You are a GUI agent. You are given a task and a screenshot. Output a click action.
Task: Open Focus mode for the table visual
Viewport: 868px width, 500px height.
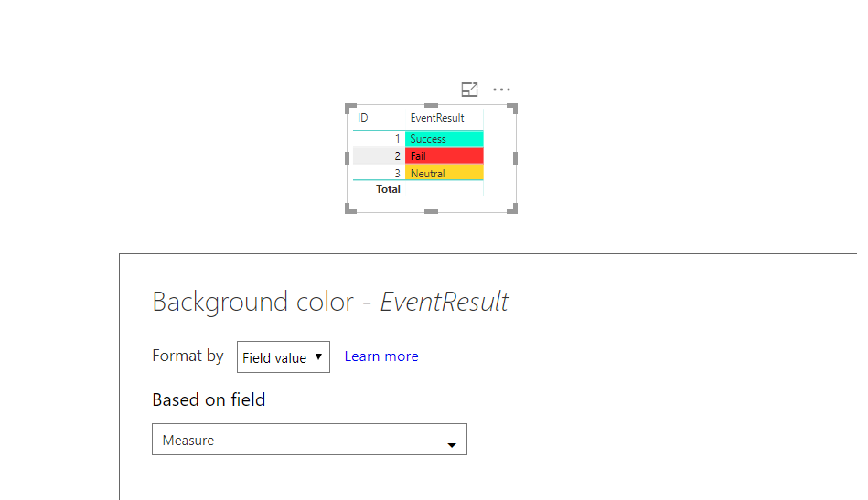pyautogui.click(x=469, y=89)
